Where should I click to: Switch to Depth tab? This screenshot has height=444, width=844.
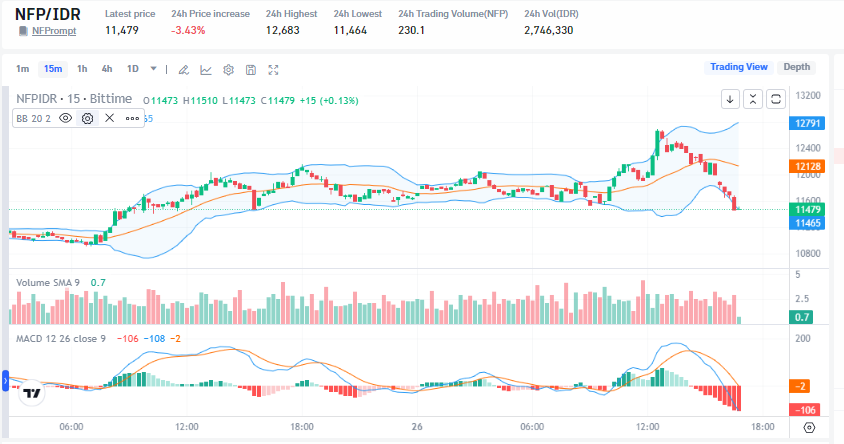pyautogui.click(x=797, y=67)
